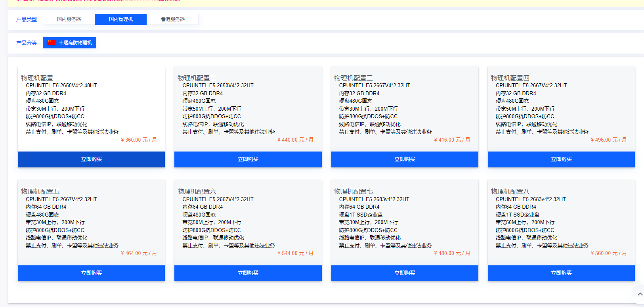Click 立即购买 for 物理机配置六
The height and width of the screenshot is (307, 644).
pos(248,273)
